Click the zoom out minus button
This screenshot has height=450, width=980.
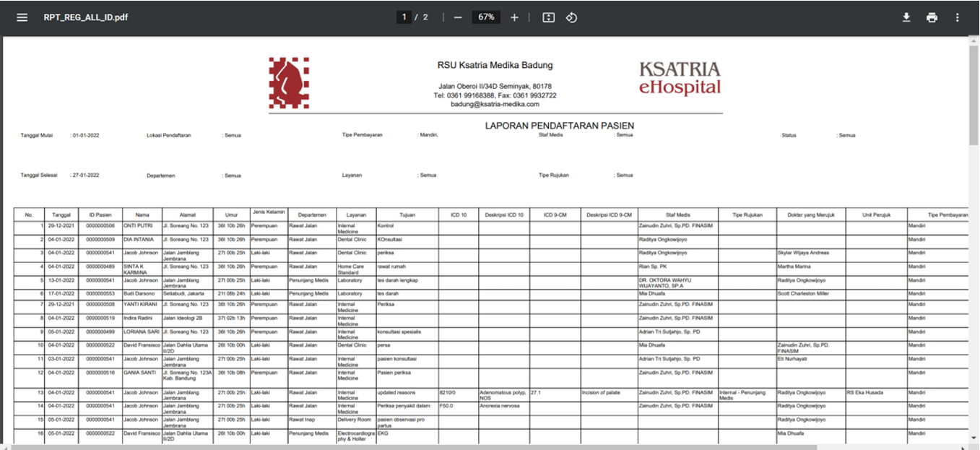pos(458,17)
